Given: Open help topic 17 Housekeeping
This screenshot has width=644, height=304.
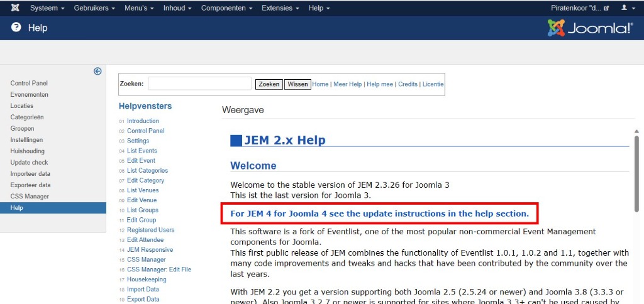Looking at the screenshot, I should pyautogui.click(x=147, y=280).
